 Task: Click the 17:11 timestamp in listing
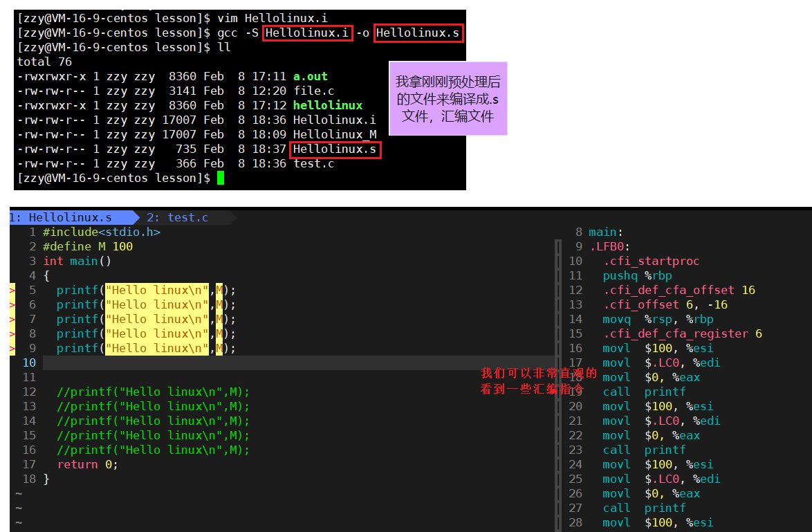(269, 76)
